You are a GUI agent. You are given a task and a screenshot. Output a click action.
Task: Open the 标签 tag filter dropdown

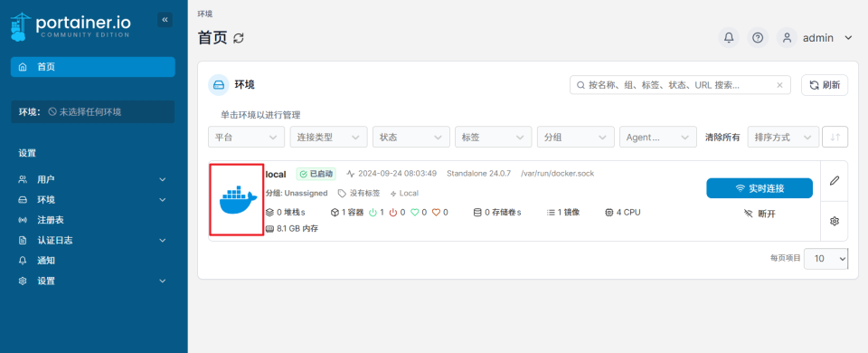click(x=493, y=137)
